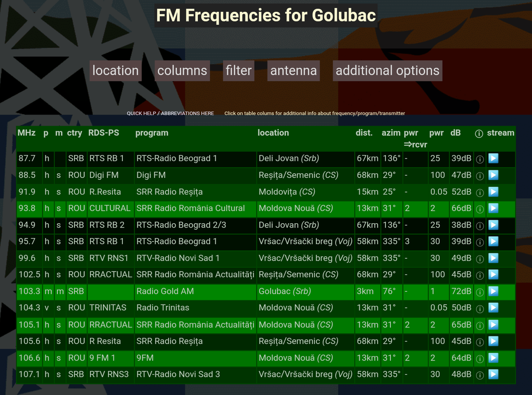
Task: Click RDS-PS cell 9 FM 1
Action: click(111, 357)
